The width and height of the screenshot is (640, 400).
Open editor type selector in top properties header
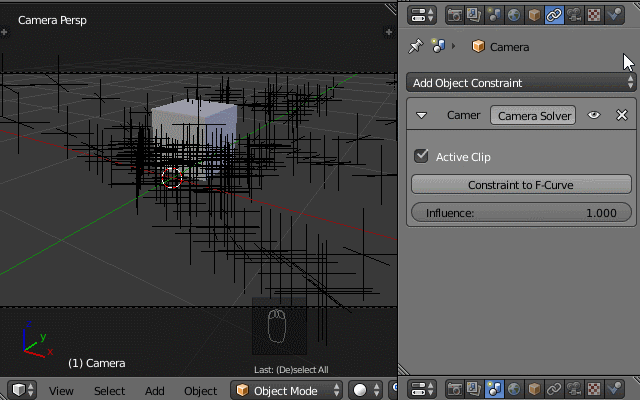click(422, 15)
